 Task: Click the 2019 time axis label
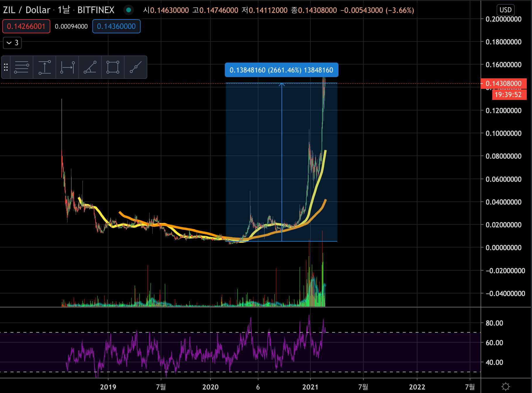[108, 387]
